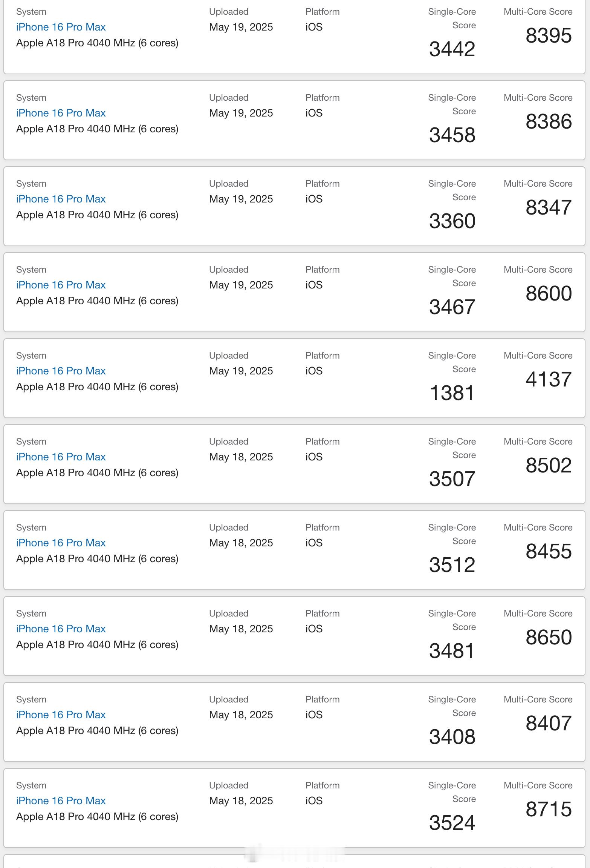Click the multi-core score 8407

pos(549,723)
